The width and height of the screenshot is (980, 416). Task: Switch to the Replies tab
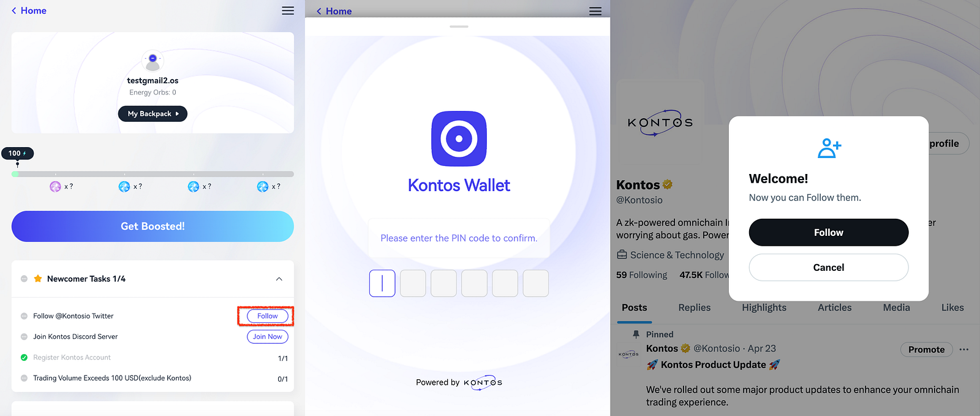[x=694, y=308]
